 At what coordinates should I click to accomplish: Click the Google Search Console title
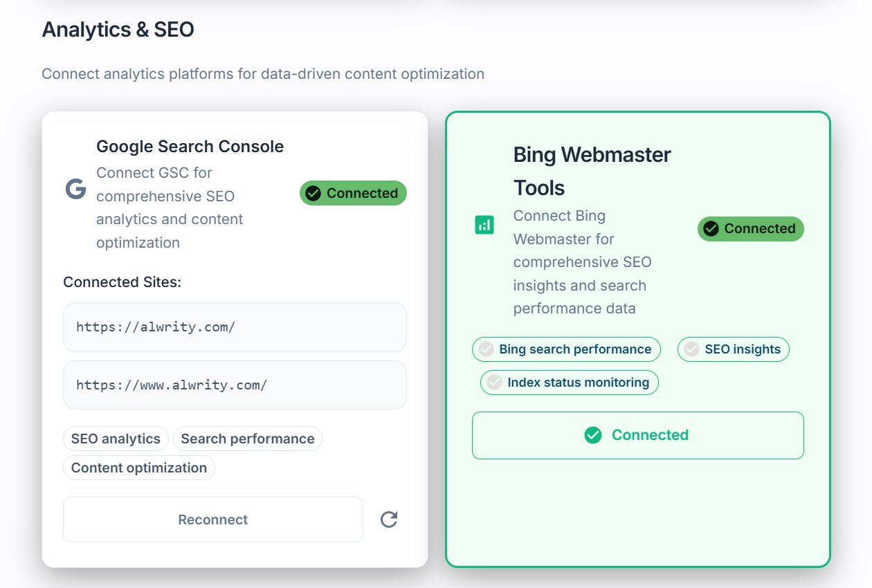pos(190,147)
